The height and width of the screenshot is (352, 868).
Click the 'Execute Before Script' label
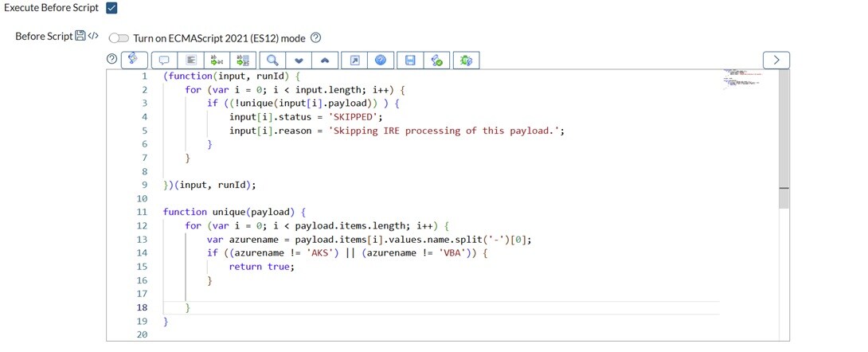52,8
